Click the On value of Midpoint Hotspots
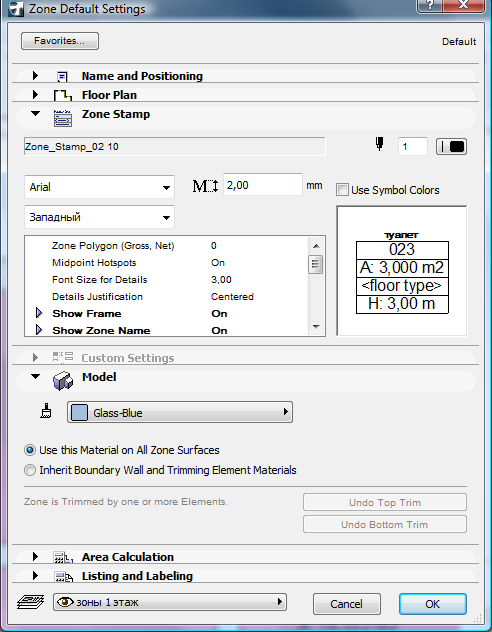The height and width of the screenshot is (632, 492). pos(218,263)
